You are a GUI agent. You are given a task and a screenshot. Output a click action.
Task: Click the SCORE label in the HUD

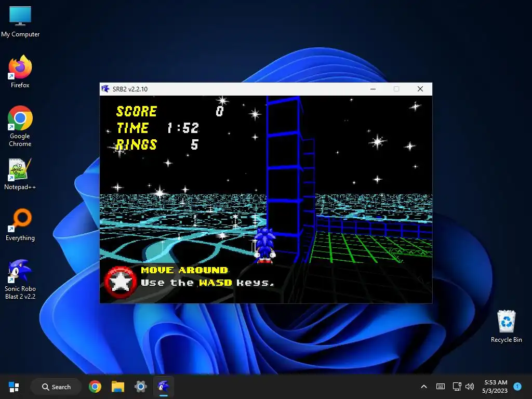137,111
